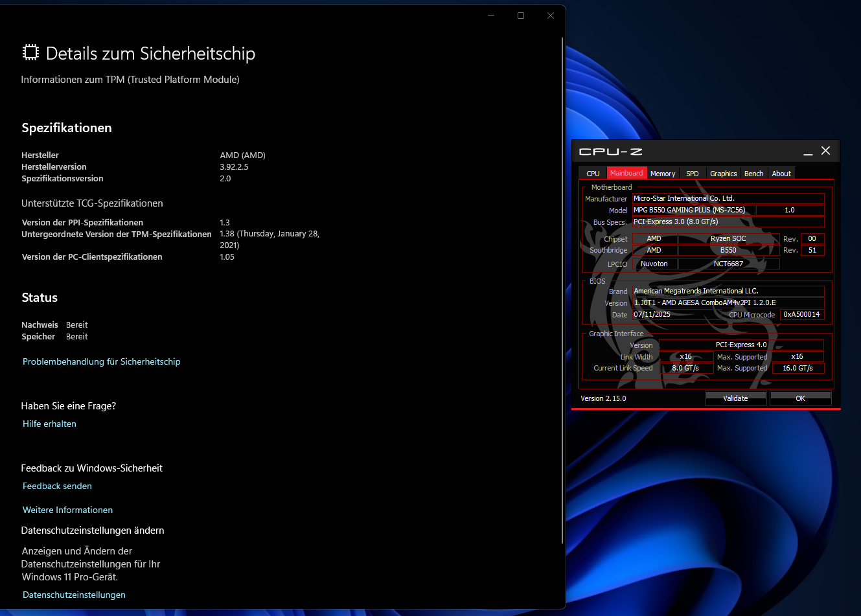Click the Speicher status Bereit

click(x=76, y=336)
